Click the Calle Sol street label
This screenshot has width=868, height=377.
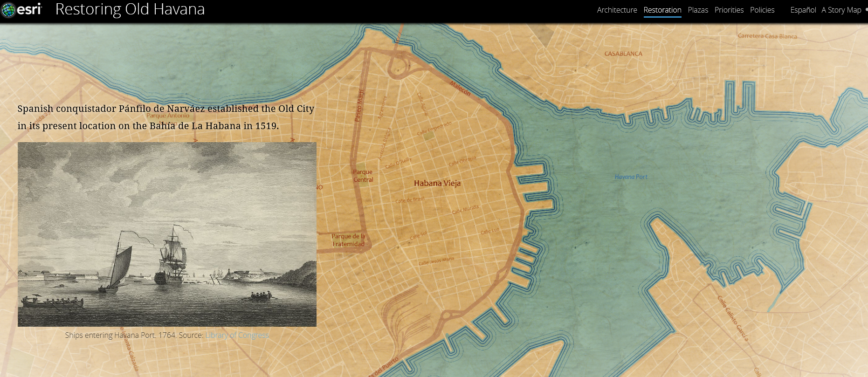click(418, 236)
